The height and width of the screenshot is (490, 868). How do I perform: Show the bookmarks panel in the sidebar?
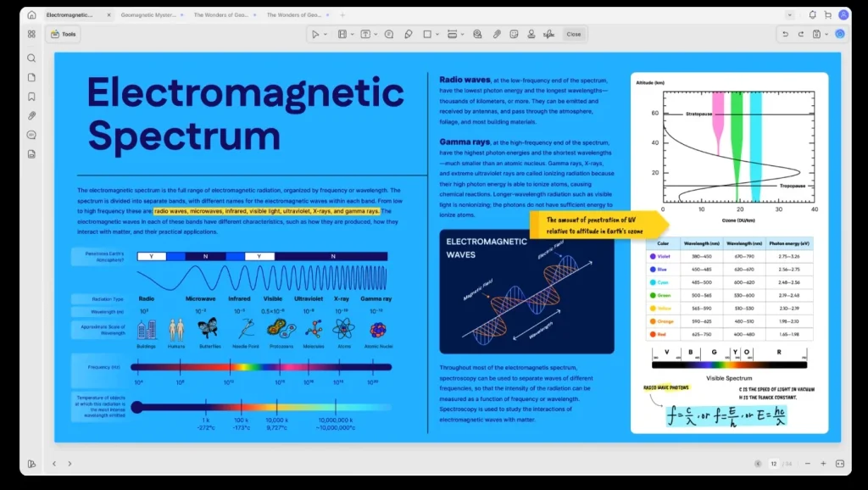(31, 97)
